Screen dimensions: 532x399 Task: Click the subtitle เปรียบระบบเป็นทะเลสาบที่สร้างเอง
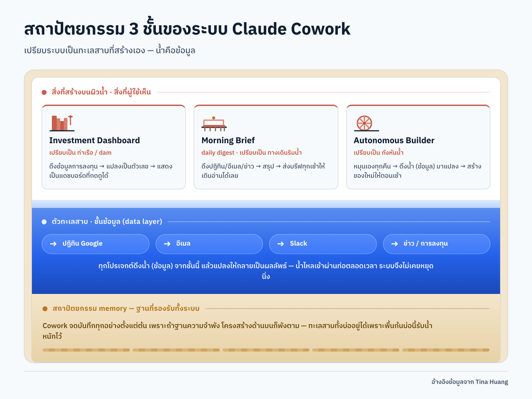coord(110,51)
